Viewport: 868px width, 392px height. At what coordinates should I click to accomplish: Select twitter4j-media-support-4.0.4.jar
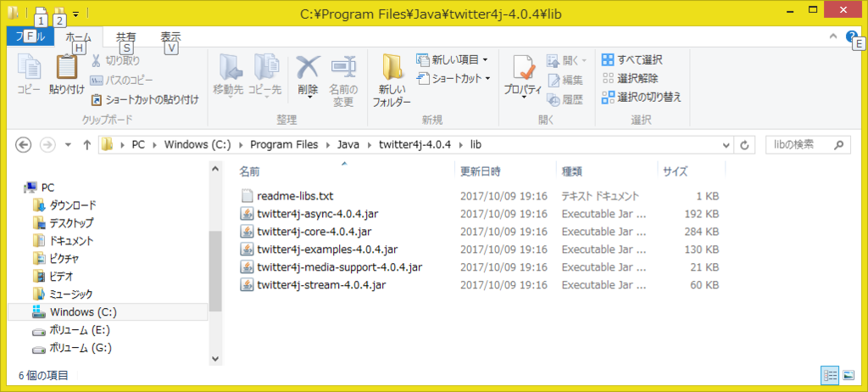339,267
